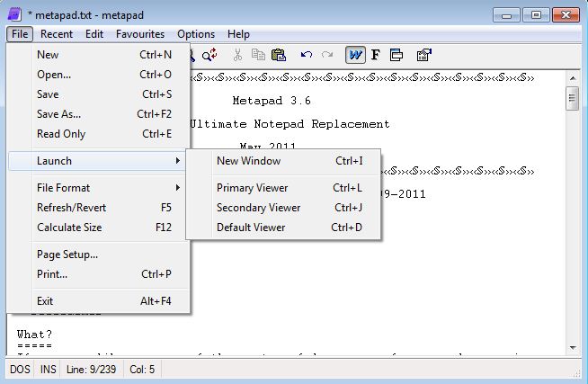Toggle the Word Wrap W icon
Image resolution: width=588 pixels, height=384 pixels.
point(355,55)
